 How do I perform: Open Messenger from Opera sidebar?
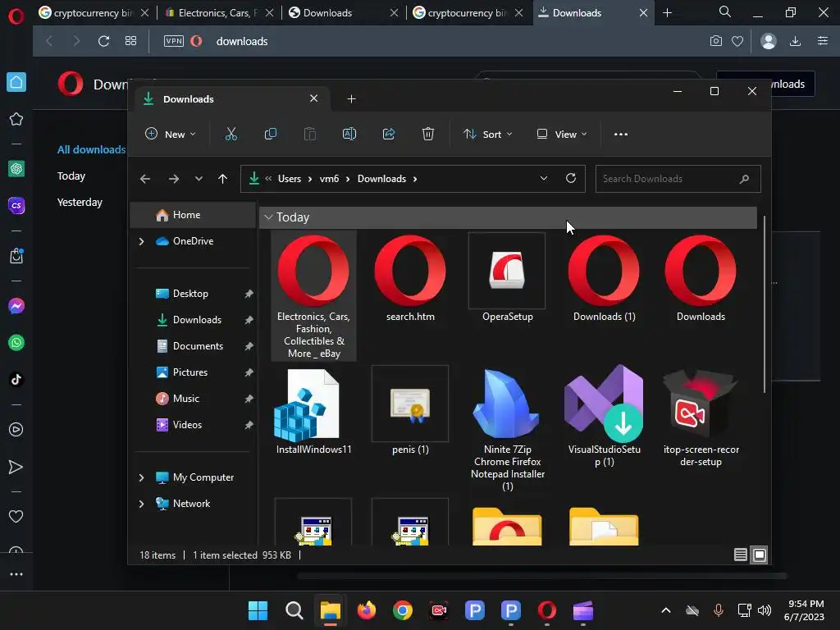[x=16, y=306]
